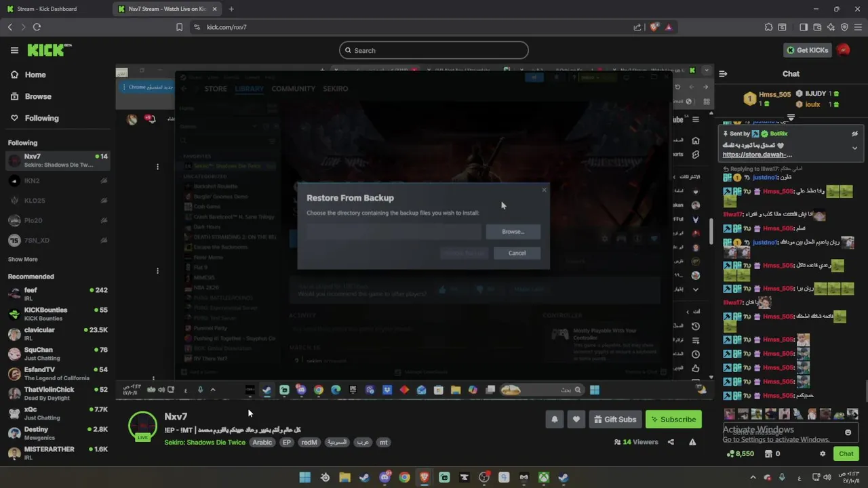Open the user profile avatar menu
This screenshot has height=488, width=868.
coord(844,50)
